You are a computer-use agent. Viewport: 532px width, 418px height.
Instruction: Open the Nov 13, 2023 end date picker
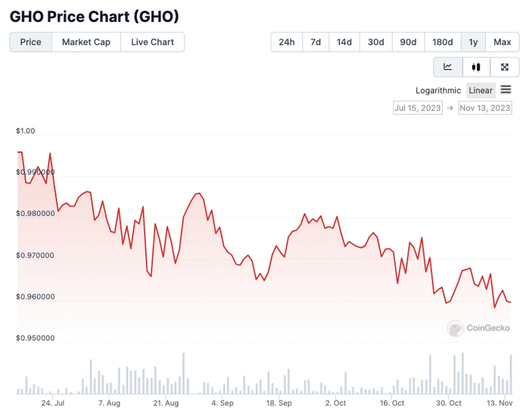pos(485,108)
